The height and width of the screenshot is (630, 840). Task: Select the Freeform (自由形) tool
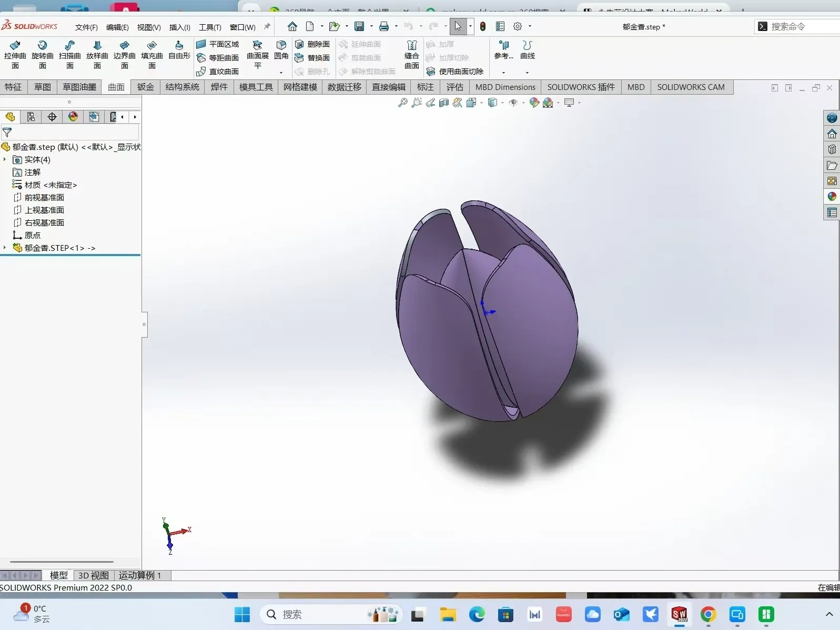[x=179, y=50]
